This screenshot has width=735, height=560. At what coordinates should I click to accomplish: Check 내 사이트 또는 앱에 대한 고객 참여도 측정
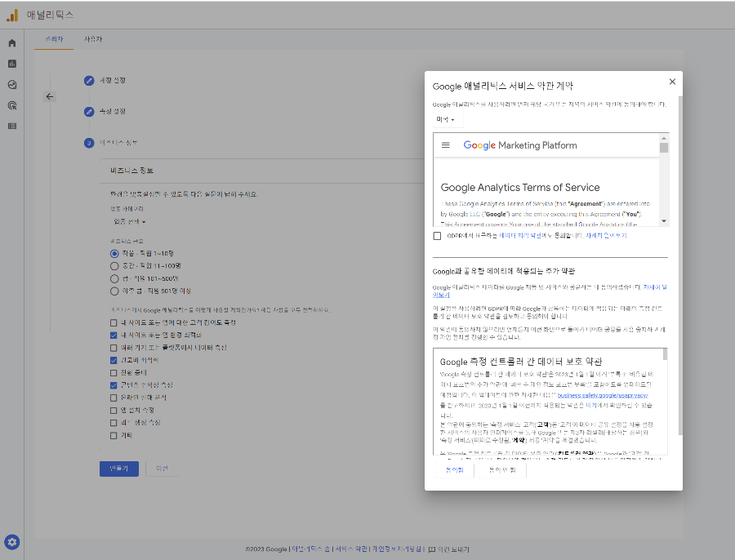[x=114, y=323]
